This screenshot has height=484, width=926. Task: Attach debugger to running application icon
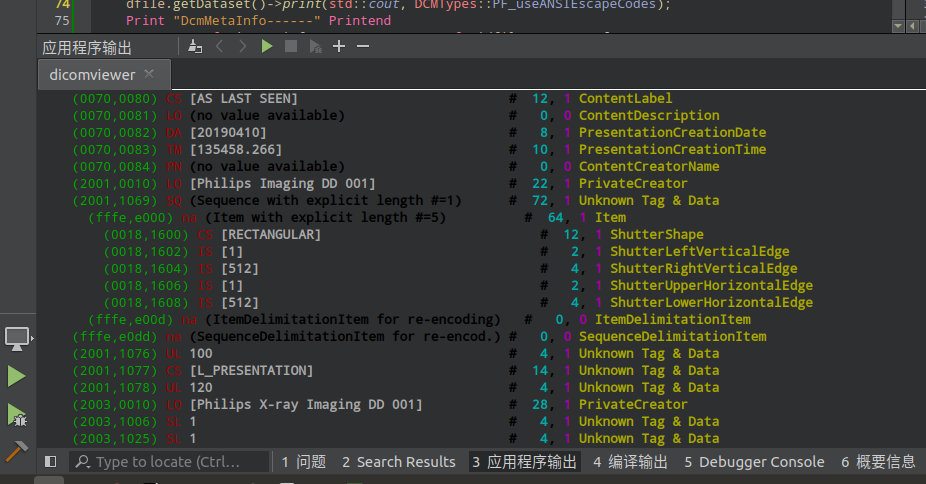(x=315, y=47)
